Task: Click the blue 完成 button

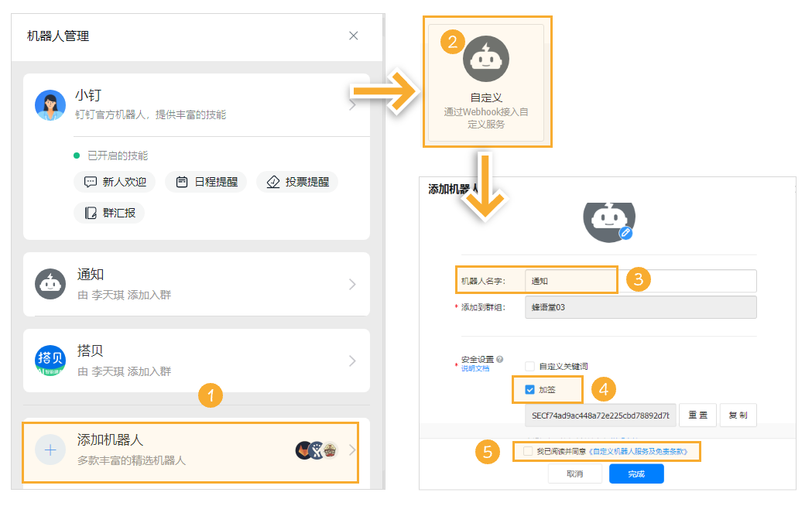Action: [x=636, y=474]
